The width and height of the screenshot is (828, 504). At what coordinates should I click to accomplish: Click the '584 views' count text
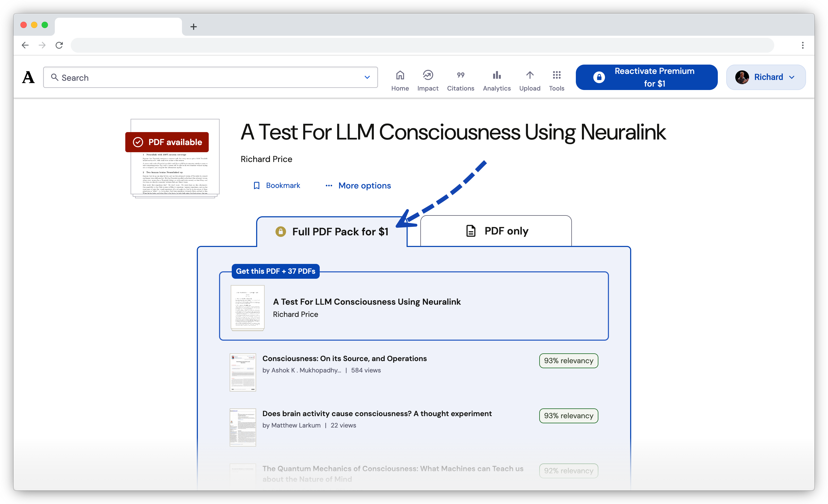[366, 370]
